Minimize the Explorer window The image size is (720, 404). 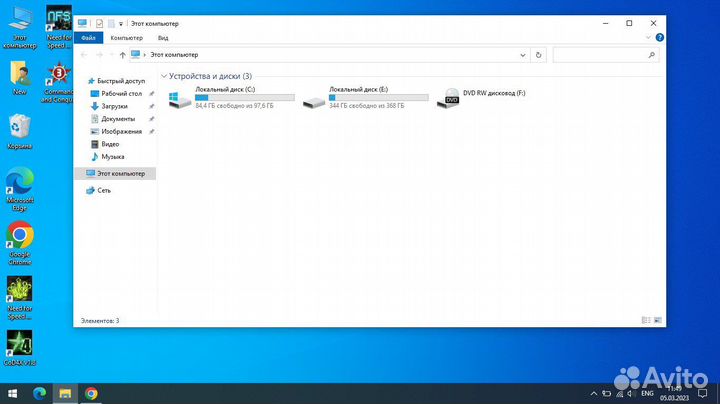click(x=606, y=23)
